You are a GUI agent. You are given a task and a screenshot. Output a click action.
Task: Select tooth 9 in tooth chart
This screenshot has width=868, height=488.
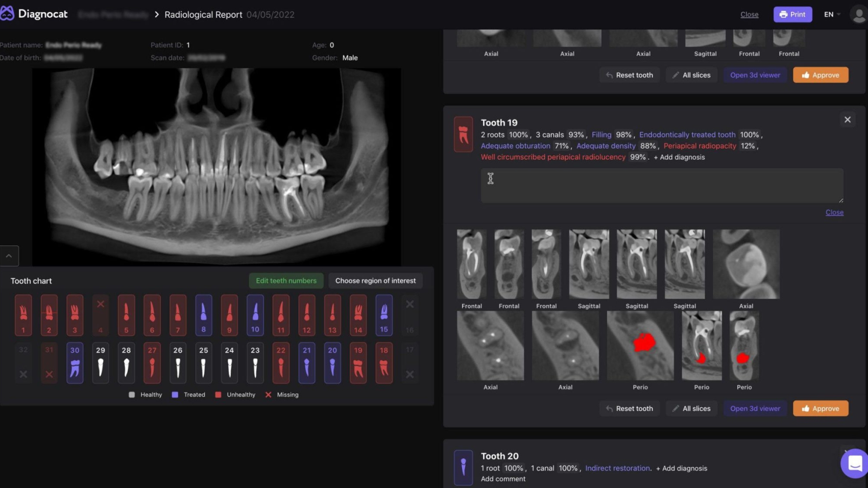click(x=229, y=315)
